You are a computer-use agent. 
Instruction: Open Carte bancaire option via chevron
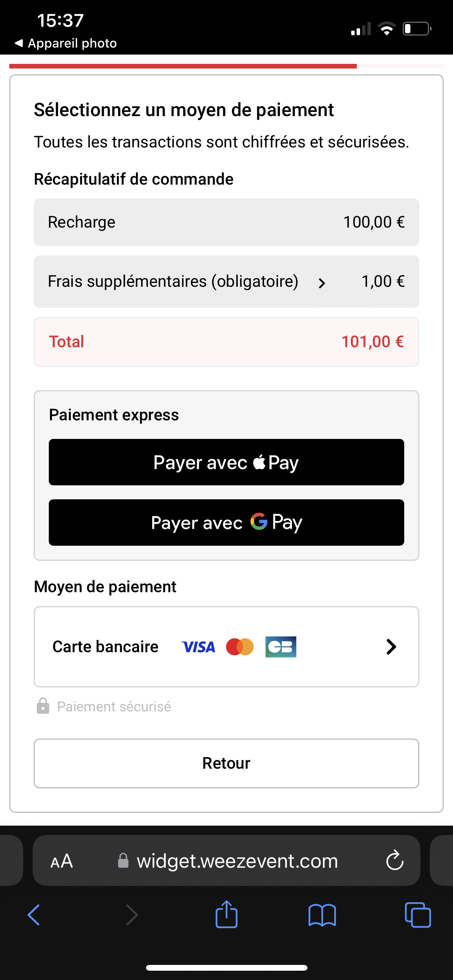click(391, 647)
